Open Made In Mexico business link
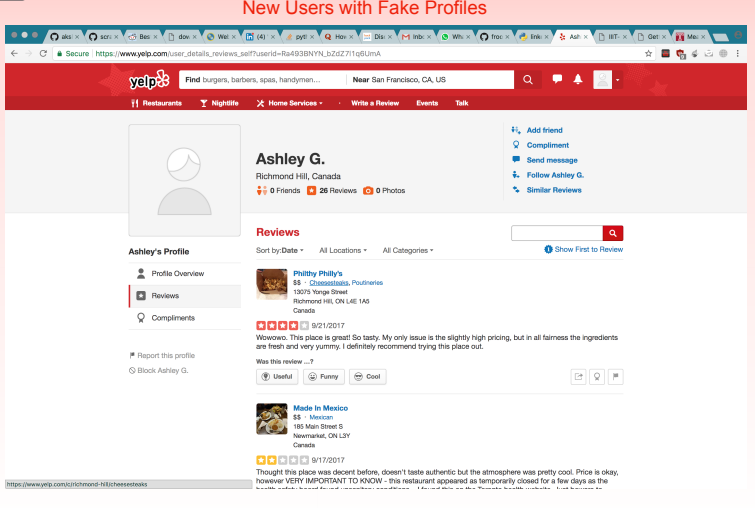Image resolution: width=755 pixels, height=508 pixels. tap(321, 408)
